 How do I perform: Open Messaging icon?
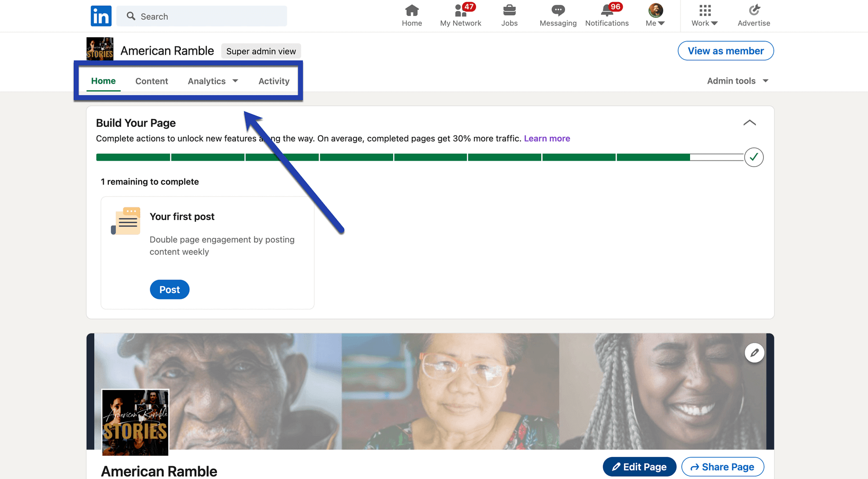pyautogui.click(x=558, y=11)
